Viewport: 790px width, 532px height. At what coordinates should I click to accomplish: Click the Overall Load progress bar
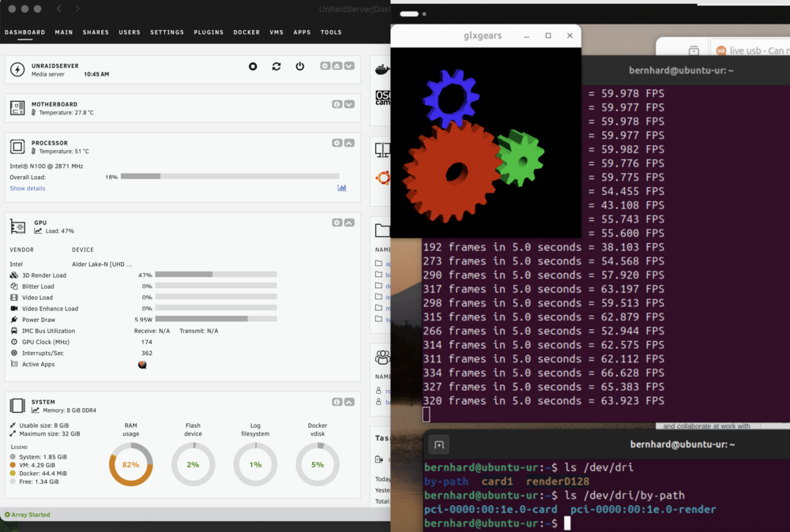pos(230,176)
